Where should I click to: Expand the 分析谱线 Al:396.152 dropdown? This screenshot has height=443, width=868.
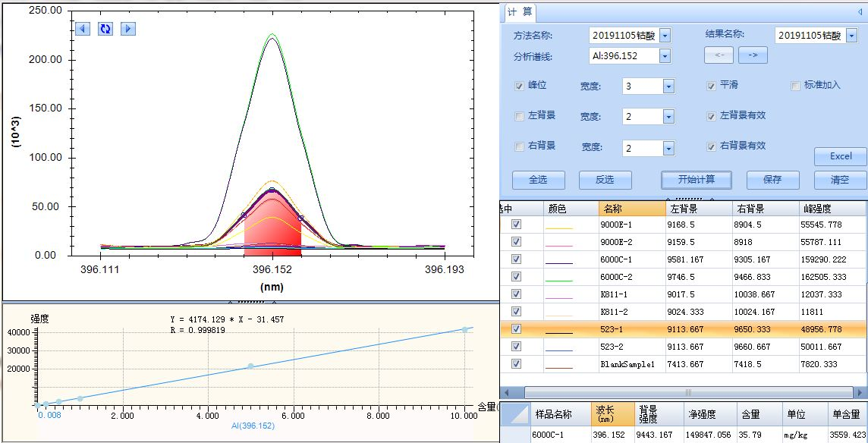[x=665, y=56]
